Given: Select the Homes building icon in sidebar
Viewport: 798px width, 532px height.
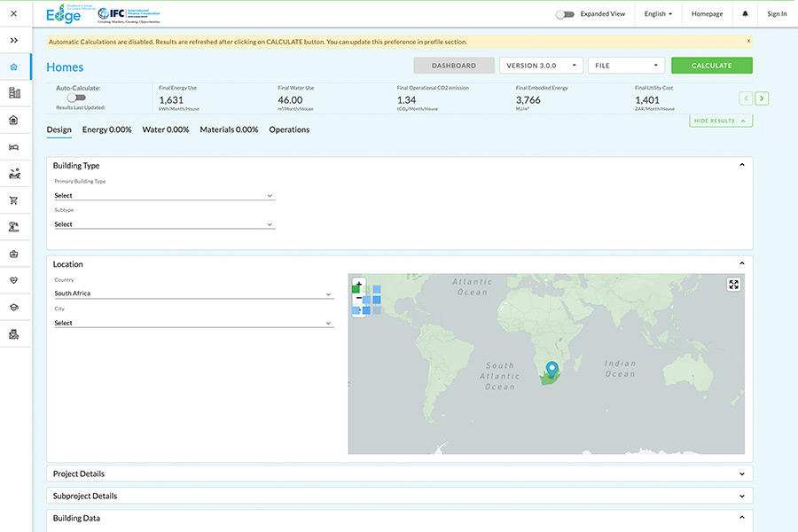Looking at the screenshot, I should (14, 66).
